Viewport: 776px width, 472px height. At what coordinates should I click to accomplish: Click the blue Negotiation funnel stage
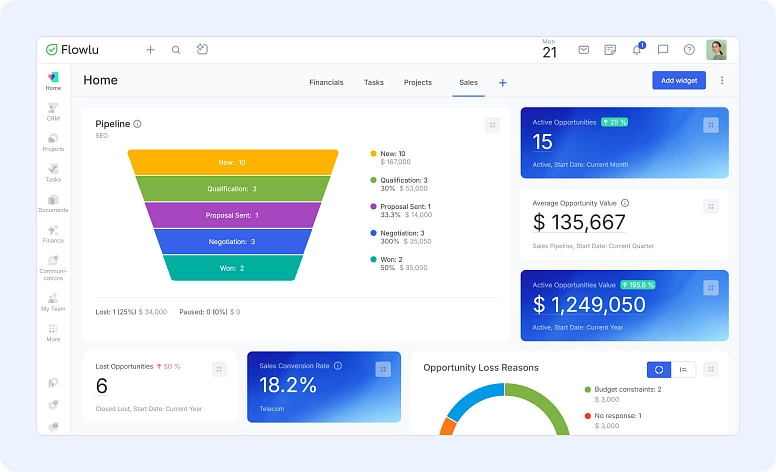click(233, 241)
